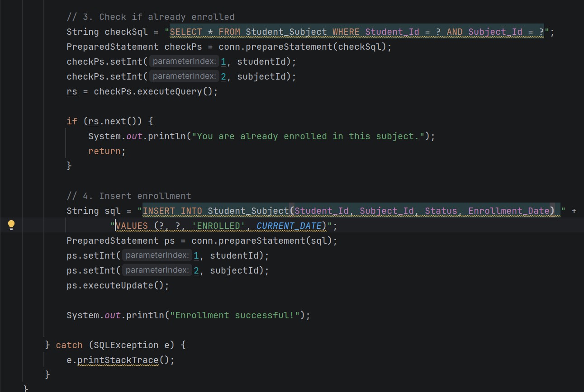Click the underlined rs in the if condition
Viewport: 584px width, 392px height.
point(93,121)
